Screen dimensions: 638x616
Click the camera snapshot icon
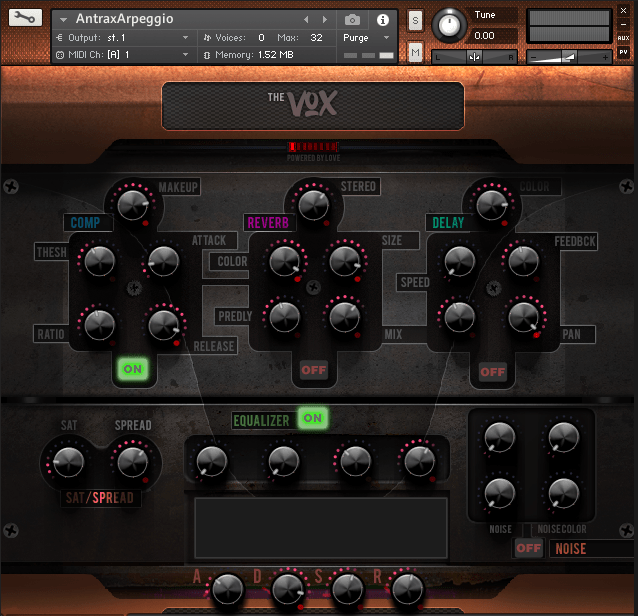point(352,20)
